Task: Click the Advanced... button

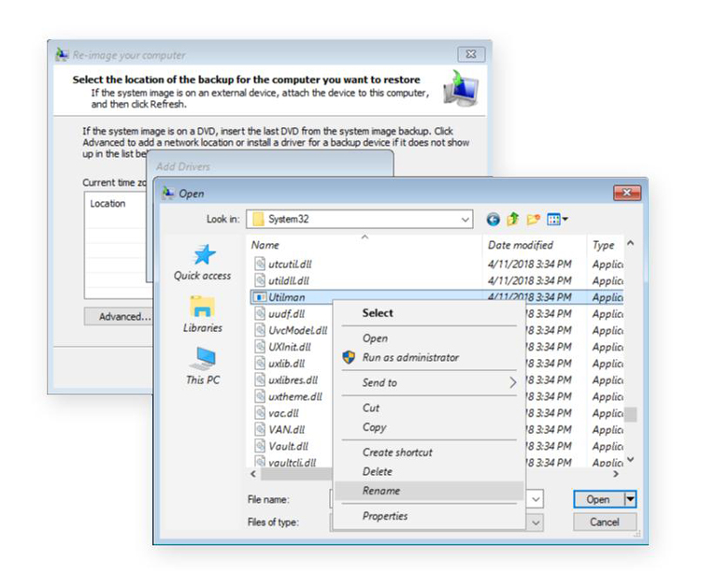Action: click(125, 317)
